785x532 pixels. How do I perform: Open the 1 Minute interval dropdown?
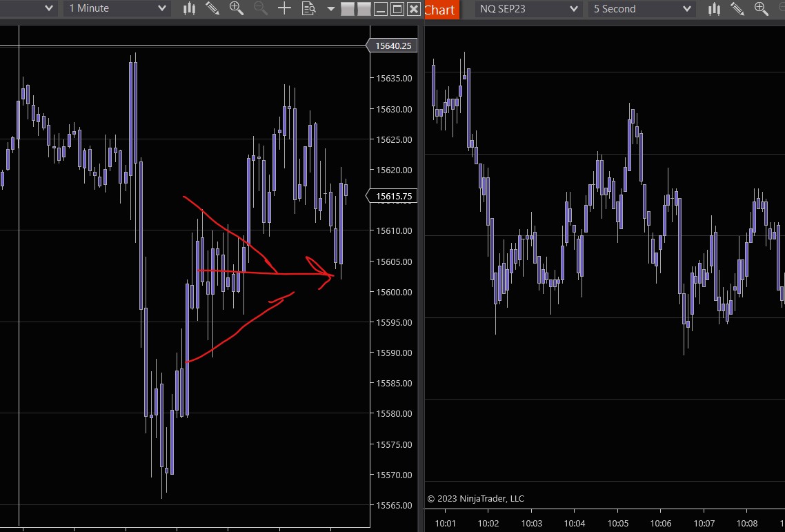click(x=117, y=8)
